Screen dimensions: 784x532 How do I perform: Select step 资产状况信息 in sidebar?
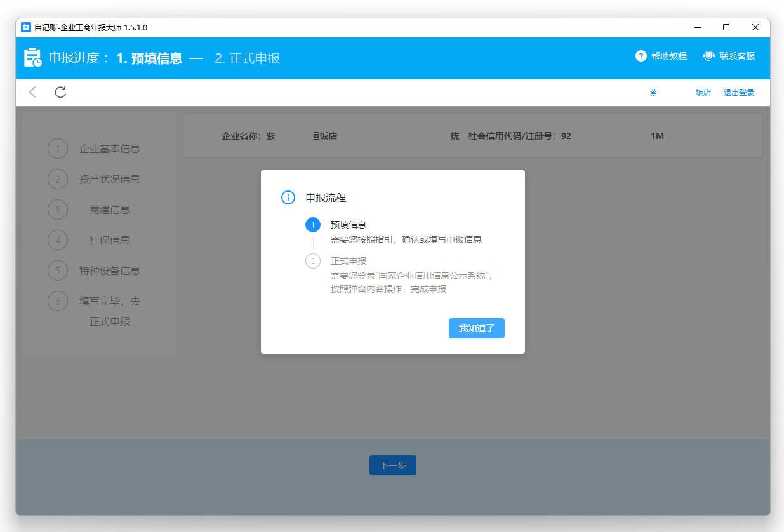[109, 180]
